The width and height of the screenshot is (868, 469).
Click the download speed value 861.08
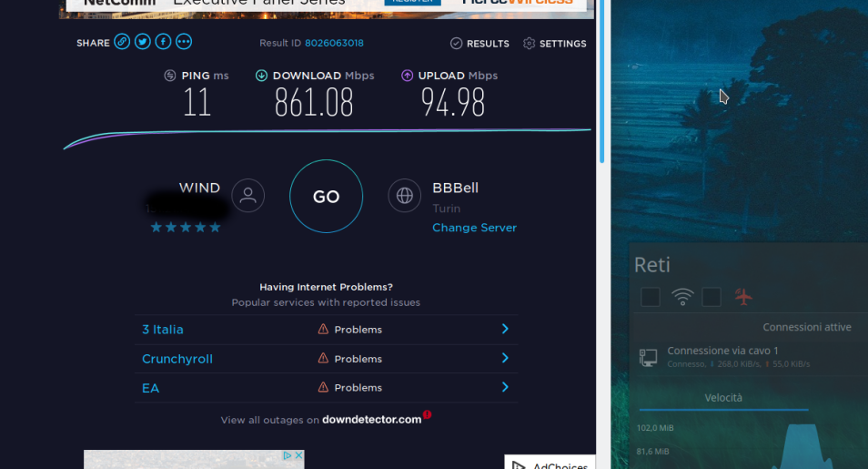pos(314,103)
